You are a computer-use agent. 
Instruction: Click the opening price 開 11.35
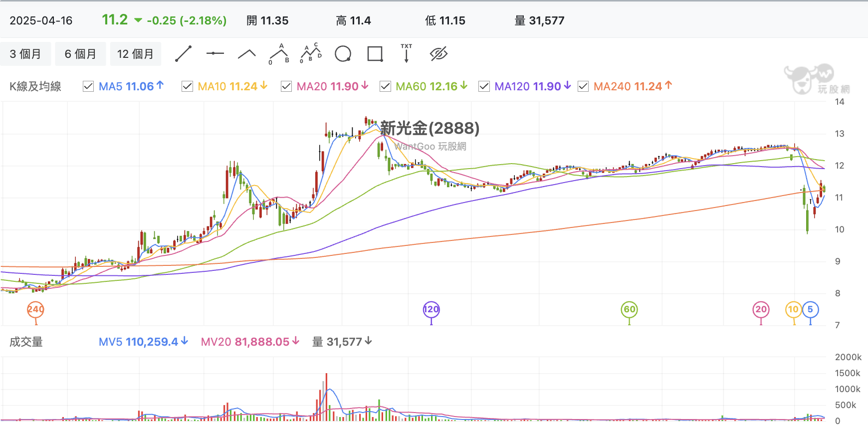tap(267, 20)
